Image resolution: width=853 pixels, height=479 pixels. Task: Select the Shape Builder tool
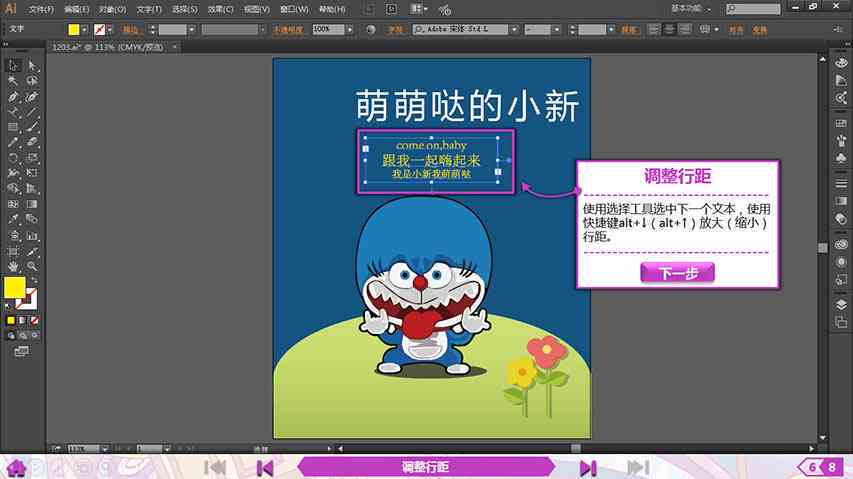[13, 189]
